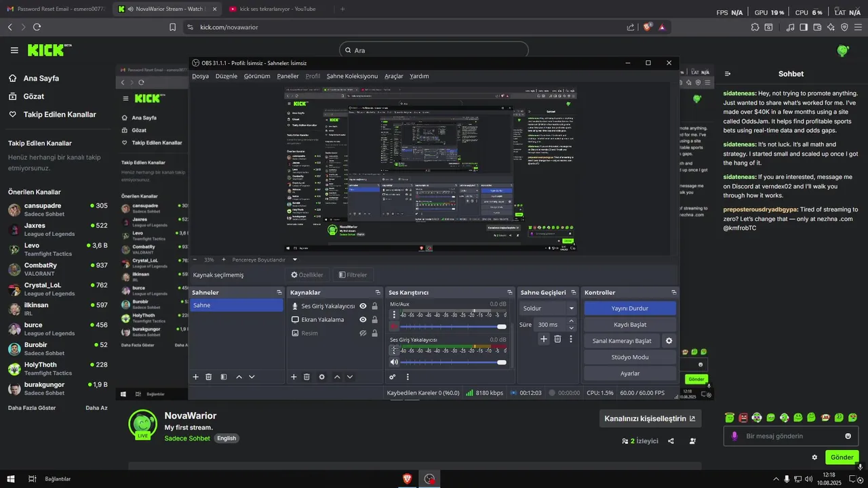Mute Ses Giriş Yakalayıcısı speaker icon

click(393, 362)
